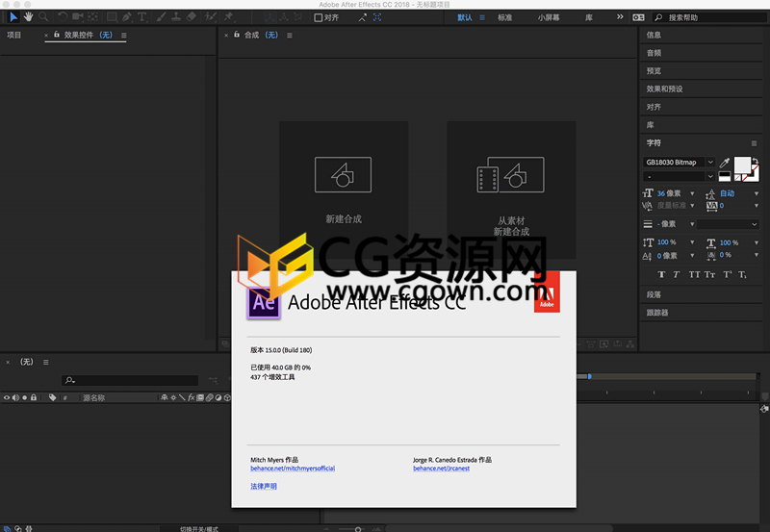Select the Selection arrow tool

coord(13,17)
